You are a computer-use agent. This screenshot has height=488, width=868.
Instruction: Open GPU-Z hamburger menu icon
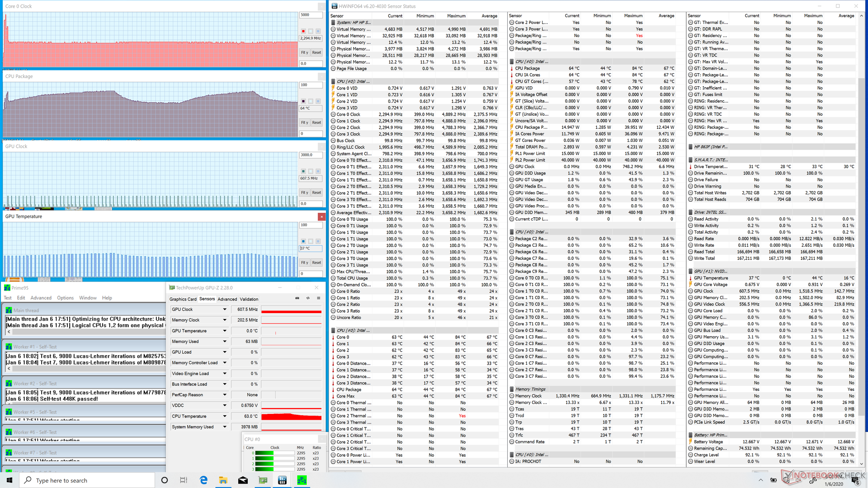pyautogui.click(x=319, y=298)
